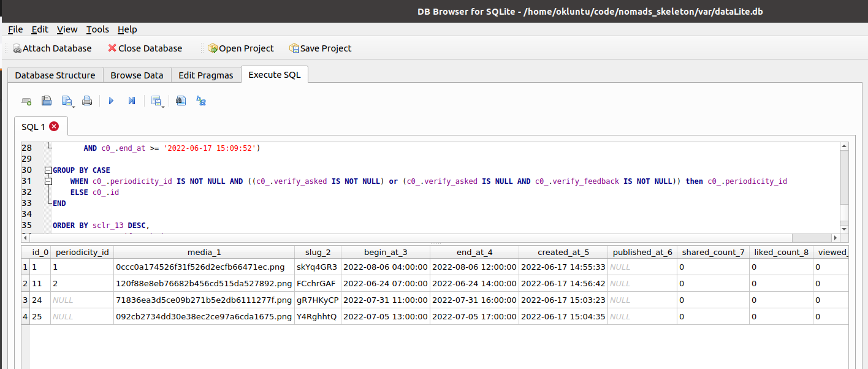Select created cell 2022-06-17 14:55:33

563,267
